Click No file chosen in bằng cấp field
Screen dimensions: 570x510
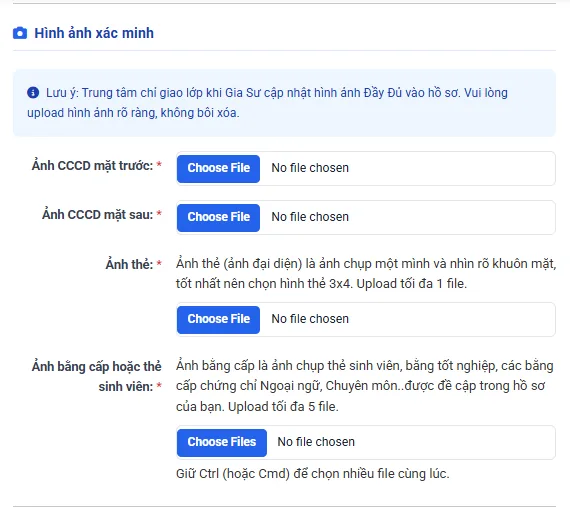[316, 442]
